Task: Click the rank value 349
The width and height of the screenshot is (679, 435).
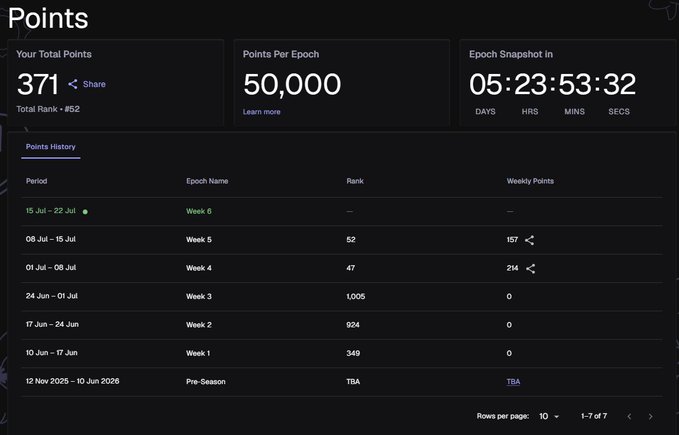Action: pyautogui.click(x=353, y=354)
